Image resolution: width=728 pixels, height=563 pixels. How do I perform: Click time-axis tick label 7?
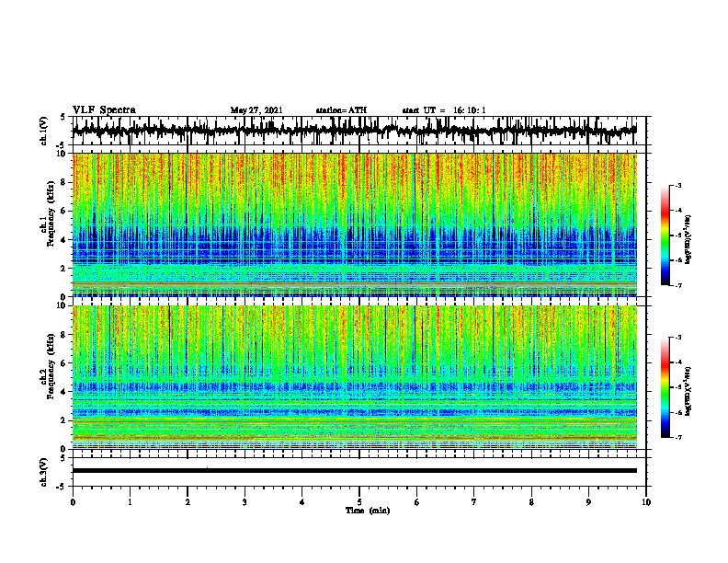[474, 502]
